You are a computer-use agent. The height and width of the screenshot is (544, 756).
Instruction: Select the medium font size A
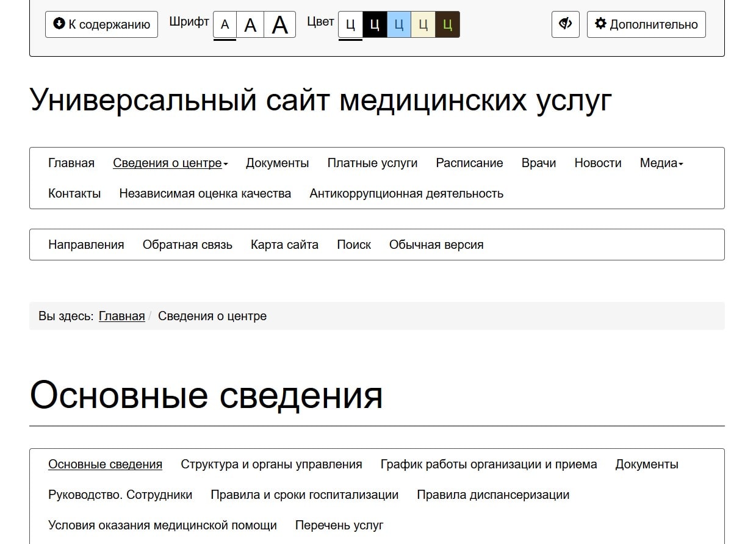250,25
